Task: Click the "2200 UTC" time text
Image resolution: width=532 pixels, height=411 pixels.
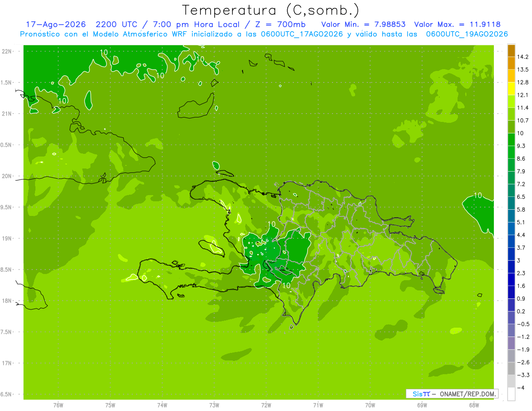Action: (118, 24)
